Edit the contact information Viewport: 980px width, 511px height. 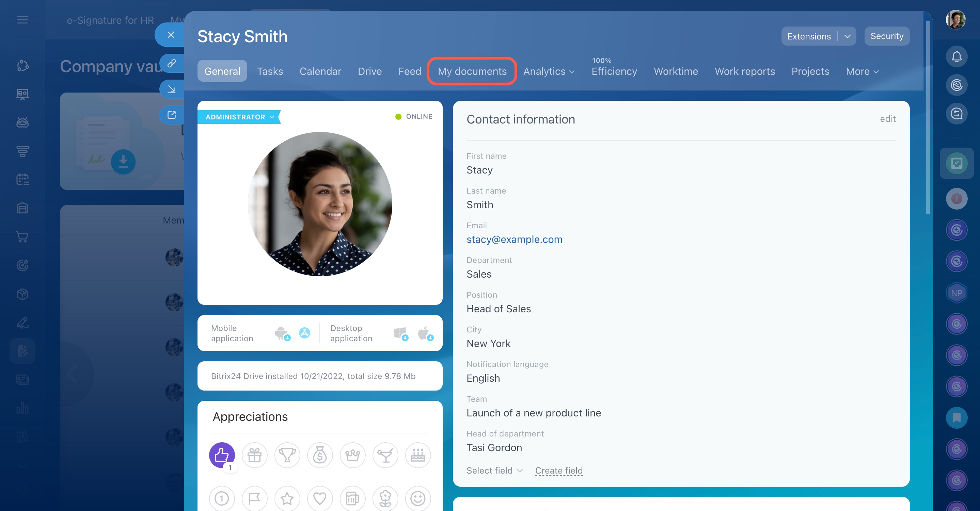(x=888, y=119)
